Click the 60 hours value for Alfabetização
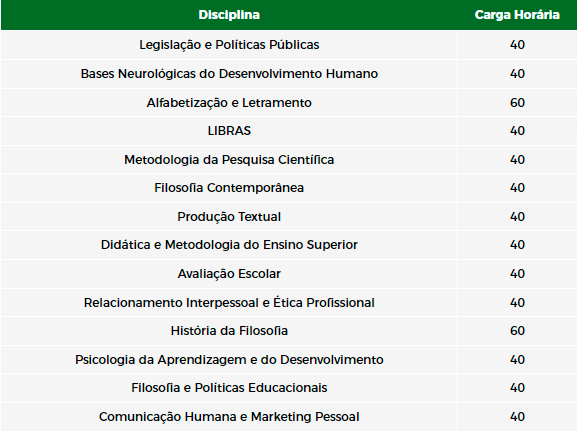Image resolution: width=577 pixels, height=432 pixels. pyautogui.click(x=517, y=103)
